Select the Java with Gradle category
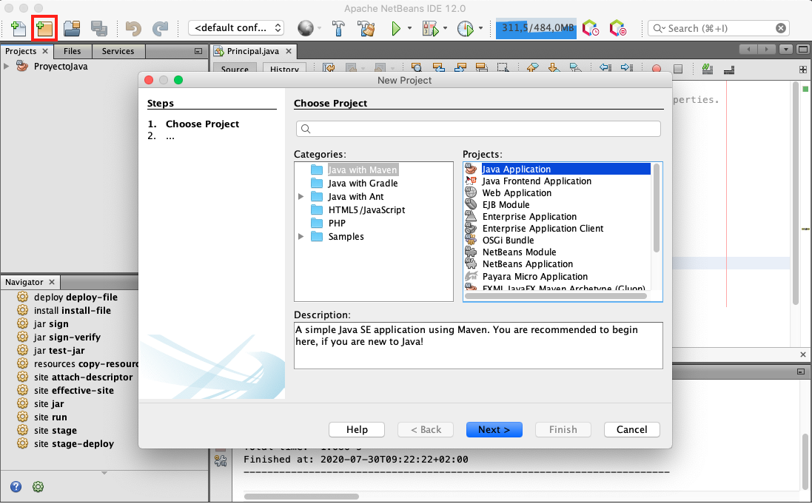 point(363,184)
